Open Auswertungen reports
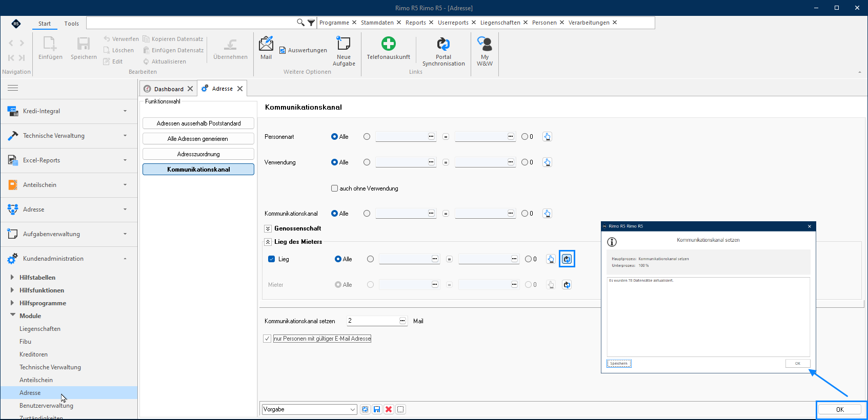This screenshot has width=868, height=420. tap(303, 50)
